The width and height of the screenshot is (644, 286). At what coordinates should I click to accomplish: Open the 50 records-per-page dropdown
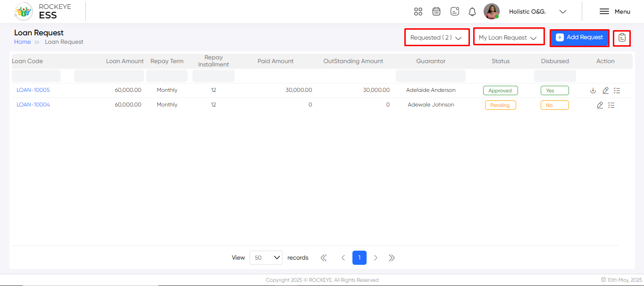click(x=266, y=258)
